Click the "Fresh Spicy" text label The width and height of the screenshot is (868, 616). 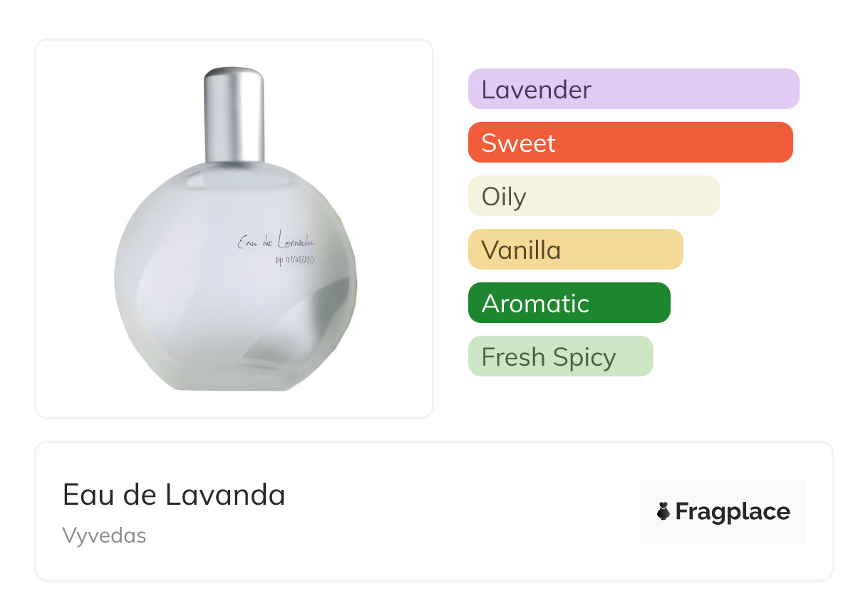tap(549, 357)
